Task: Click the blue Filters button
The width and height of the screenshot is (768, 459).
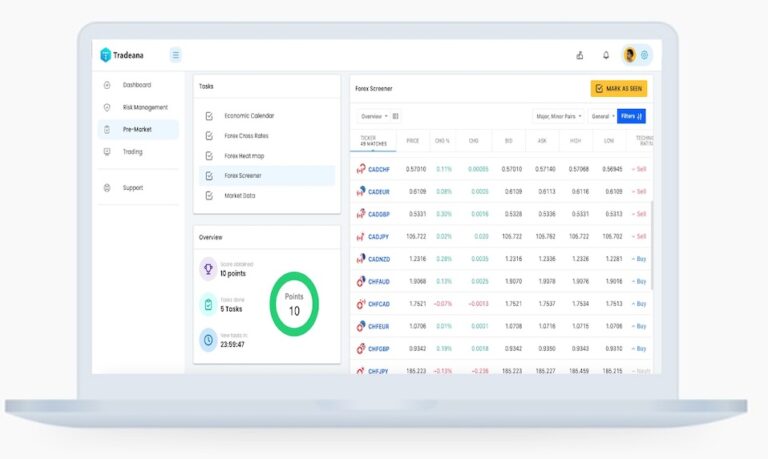Action: pyautogui.click(x=631, y=116)
